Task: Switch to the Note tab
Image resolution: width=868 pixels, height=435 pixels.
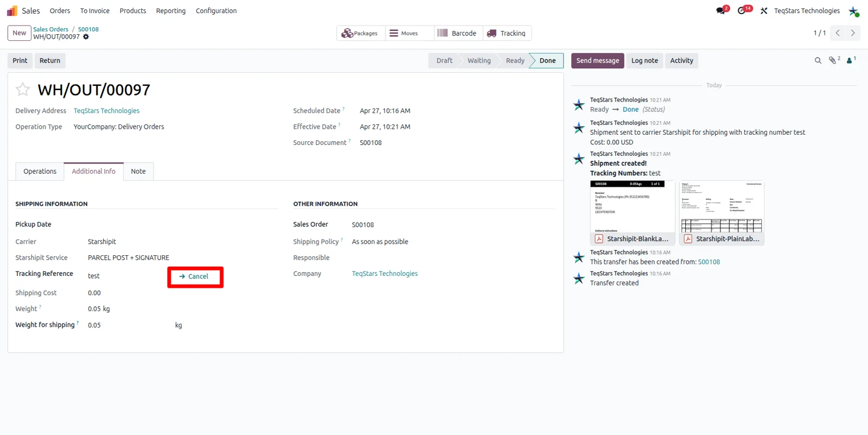Action: tap(138, 171)
